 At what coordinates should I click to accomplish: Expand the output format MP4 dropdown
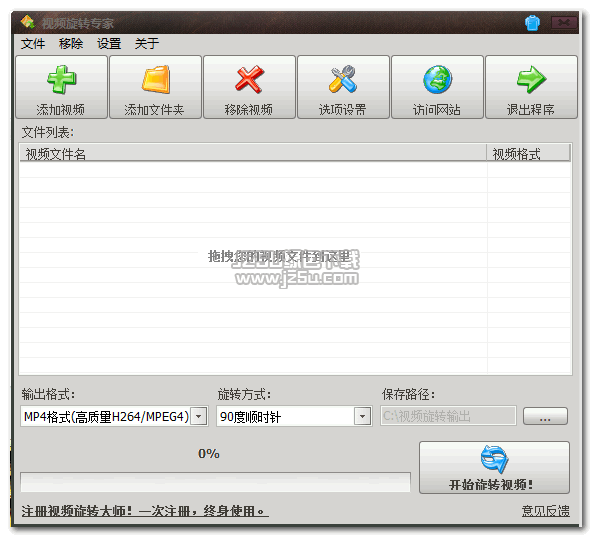tap(199, 417)
